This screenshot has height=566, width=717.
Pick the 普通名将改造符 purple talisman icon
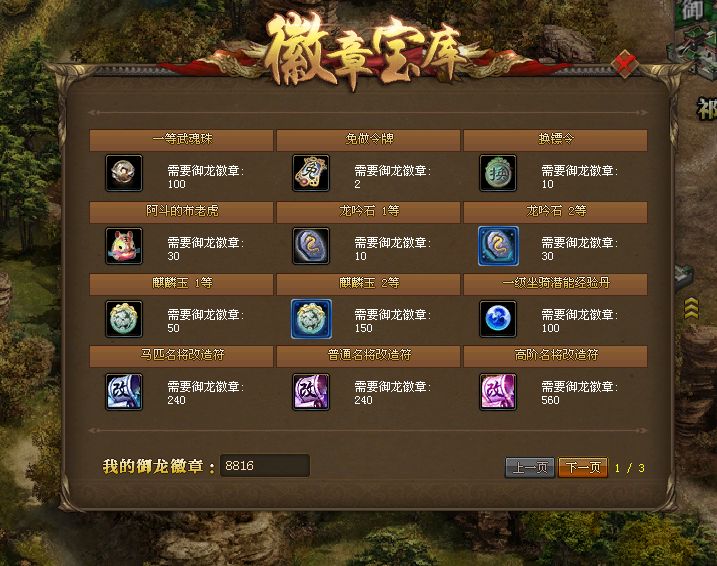(x=311, y=391)
